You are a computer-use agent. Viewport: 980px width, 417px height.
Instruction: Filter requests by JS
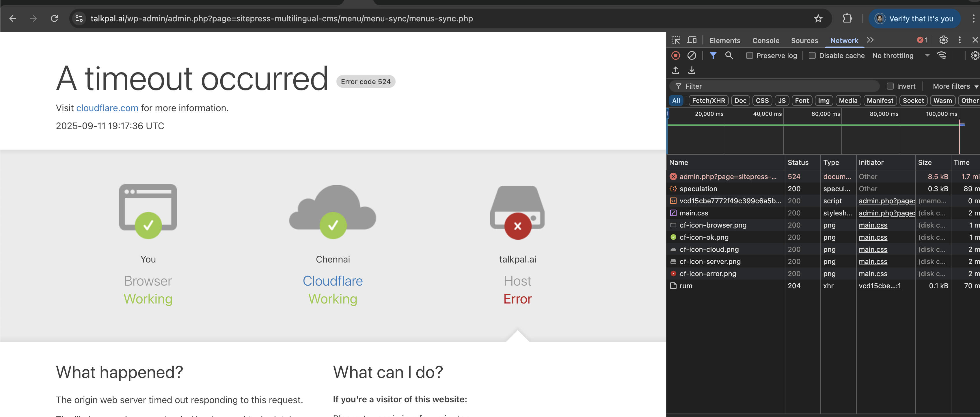(782, 100)
